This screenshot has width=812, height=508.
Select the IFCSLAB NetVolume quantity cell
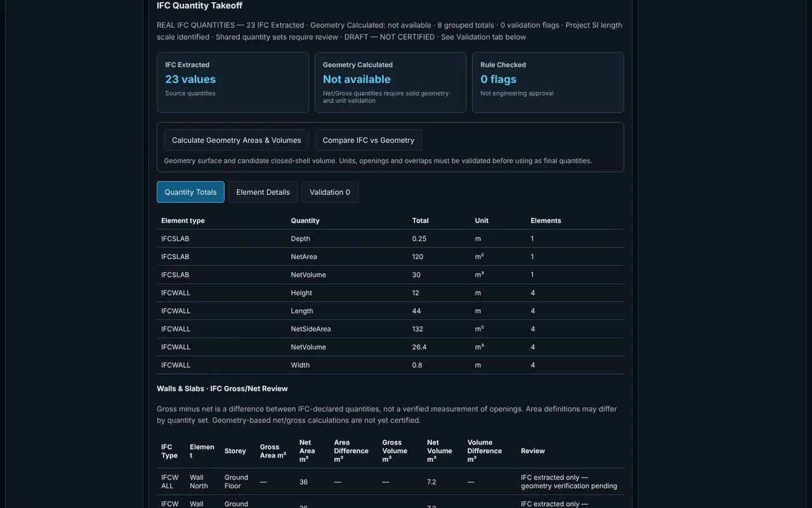coord(308,275)
